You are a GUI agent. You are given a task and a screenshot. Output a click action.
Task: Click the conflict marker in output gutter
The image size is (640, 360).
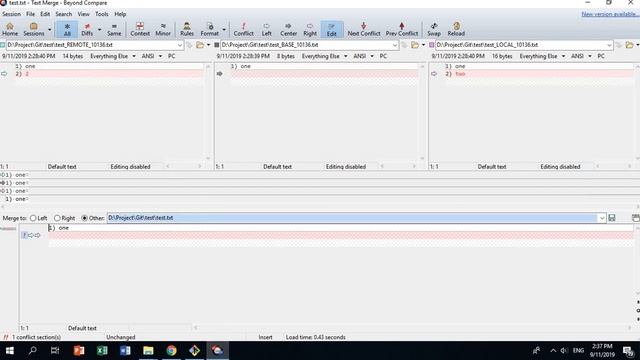pos(24,235)
